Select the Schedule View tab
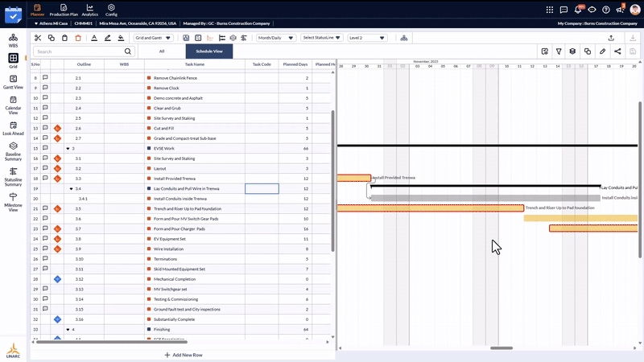This screenshot has width=644, height=362. point(209,51)
